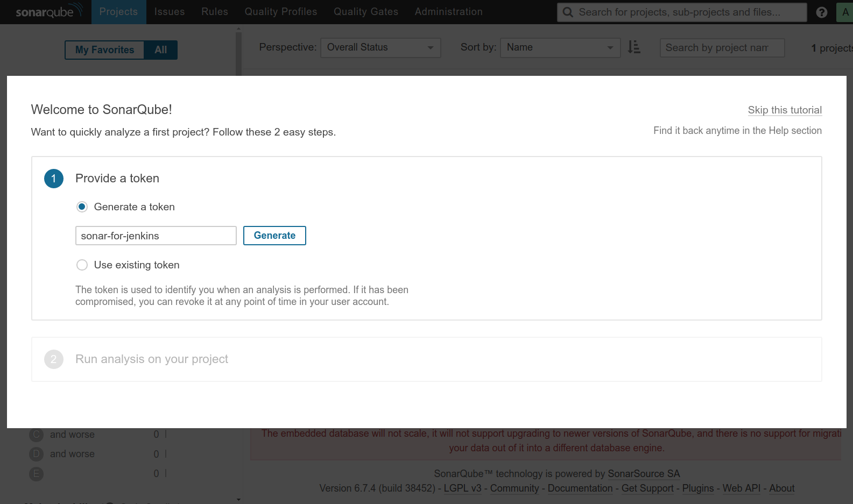Image resolution: width=853 pixels, height=504 pixels.
Task: Open the Community footer link
Action: [514, 488]
